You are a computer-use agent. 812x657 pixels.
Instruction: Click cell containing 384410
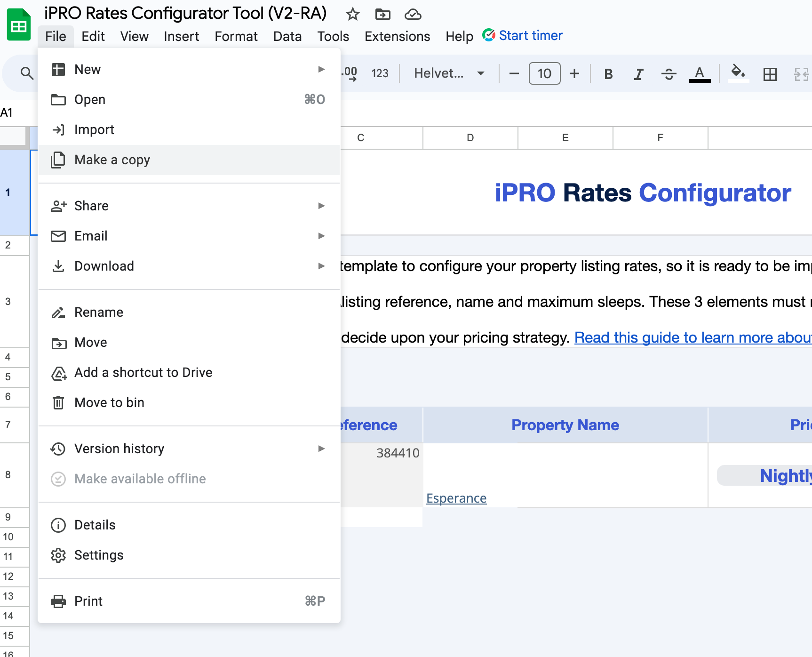point(382,475)
